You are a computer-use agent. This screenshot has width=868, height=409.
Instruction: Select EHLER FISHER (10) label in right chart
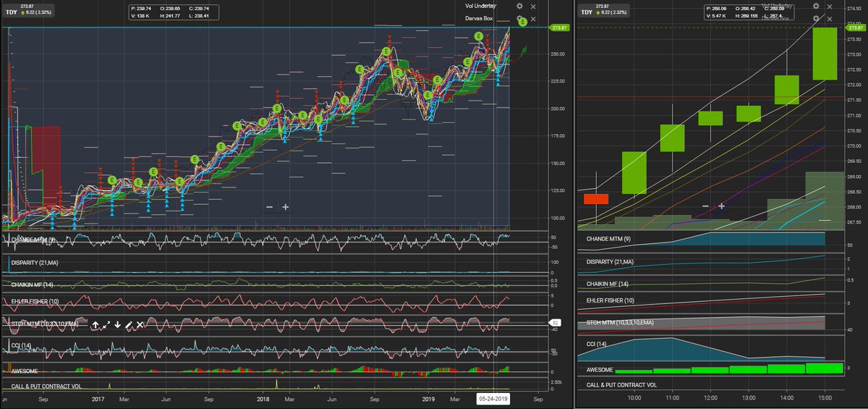[x=610, y=300]
